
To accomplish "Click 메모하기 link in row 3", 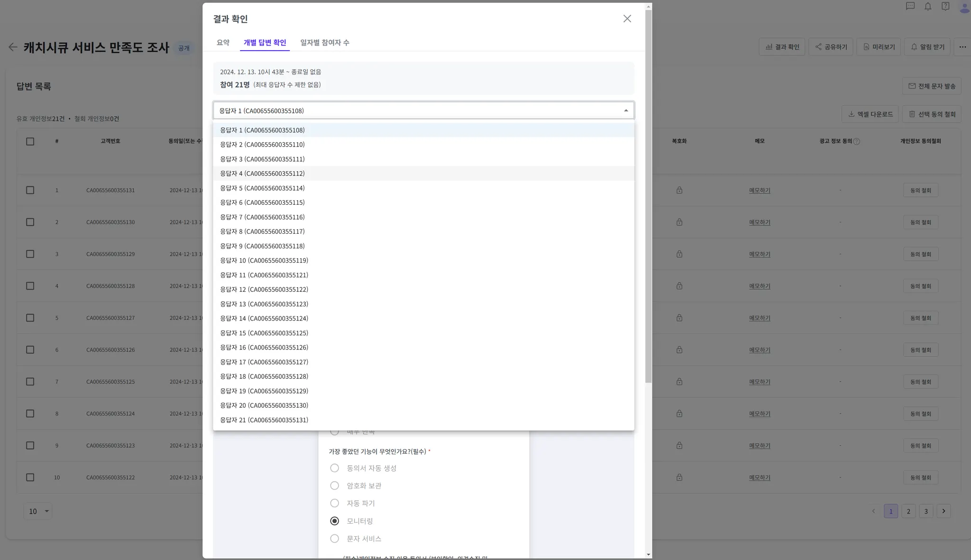I will coord(760,254).
